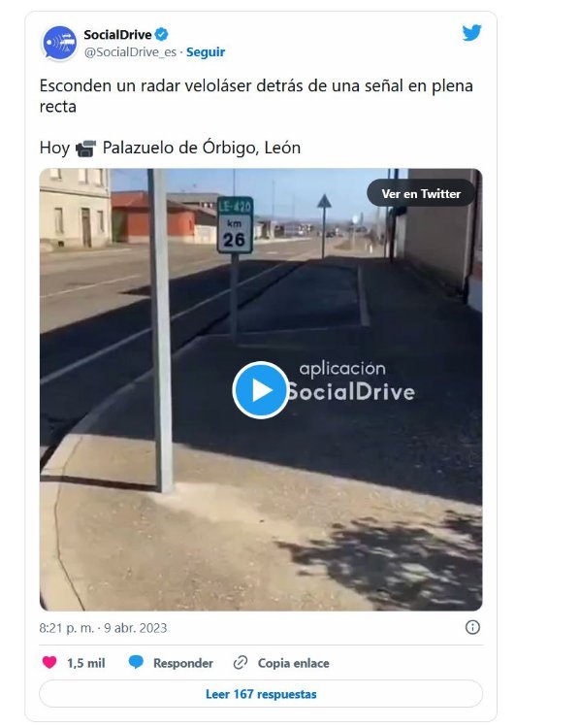Screen dimensions: 580x728
Task: Play the embedded video
Action: click(x=260, y=390)
